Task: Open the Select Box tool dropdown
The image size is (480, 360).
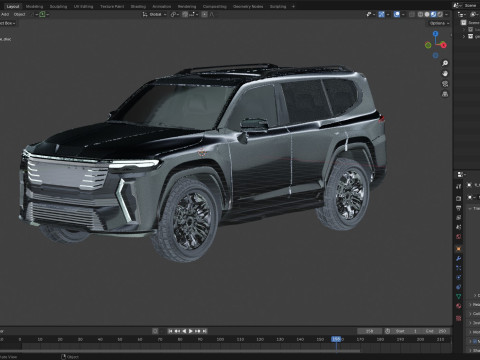Action: pyautogui.click(x=8, y=23)
